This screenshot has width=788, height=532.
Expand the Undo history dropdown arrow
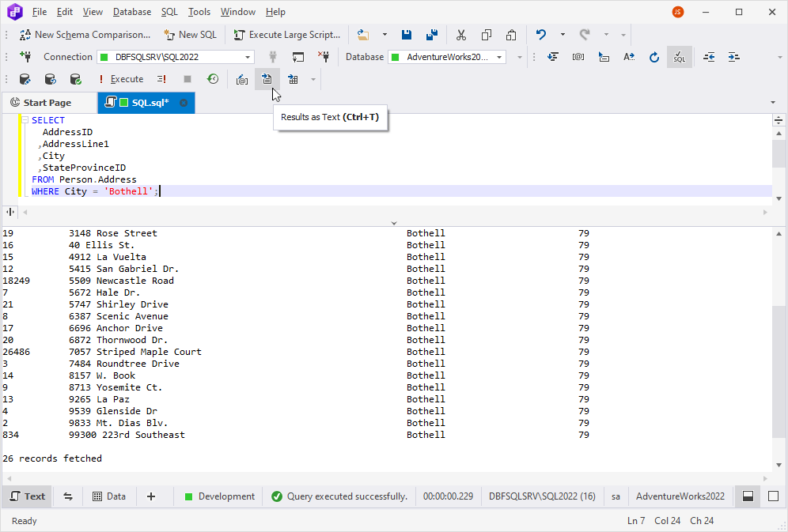click(x=563, y=35)
